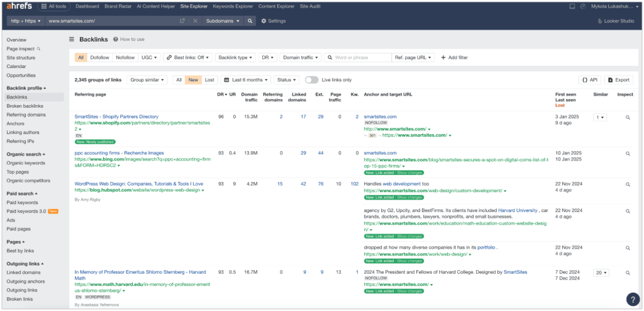Click the circular gauge icon in top bar
This screenshot has width=644, height=311.
tap(583, 6)
